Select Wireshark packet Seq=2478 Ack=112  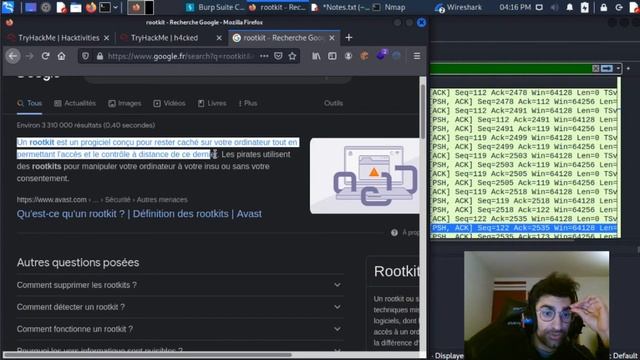524,102
